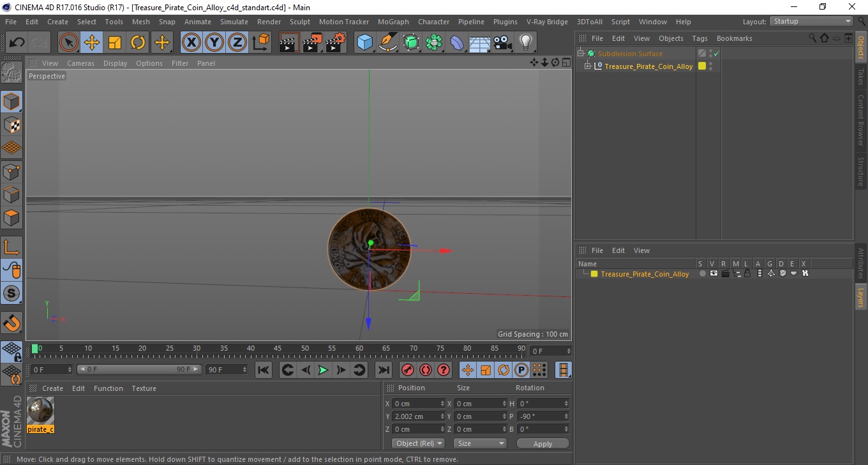Play the animation forward
Image resolution: width=868 pixels, height=465 pixels.
(323, 370)
